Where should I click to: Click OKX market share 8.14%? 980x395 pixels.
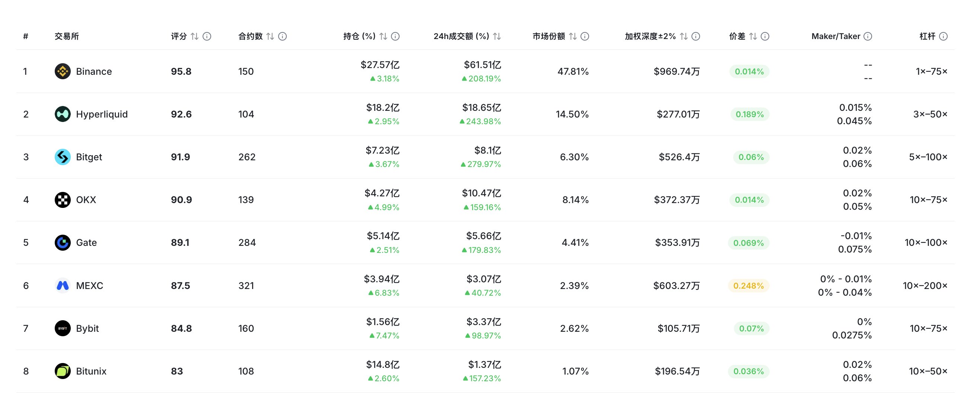click(576, 200)
